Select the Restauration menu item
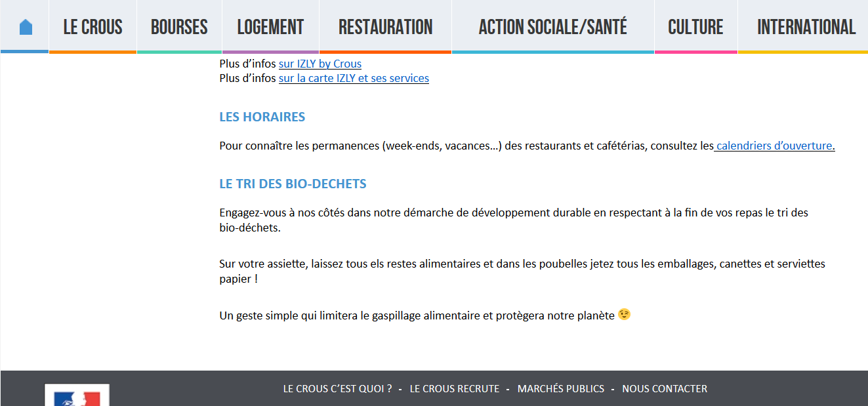 click(x=385, y=27)
